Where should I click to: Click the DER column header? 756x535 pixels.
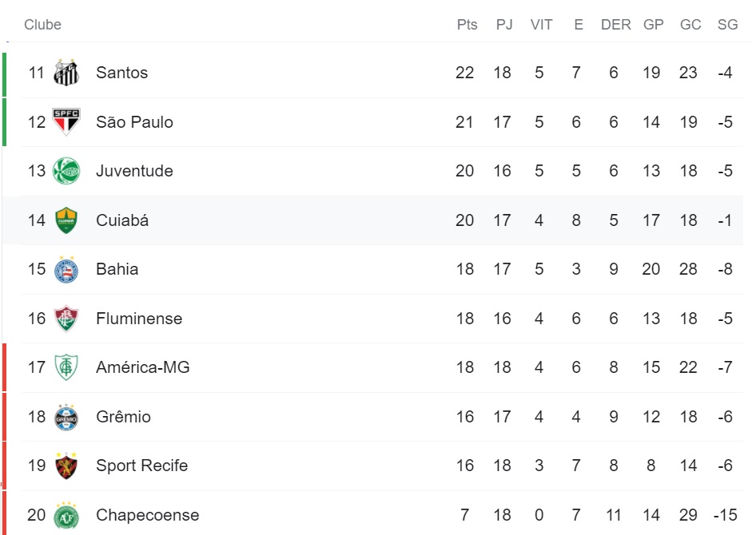[x=615, y=25]
